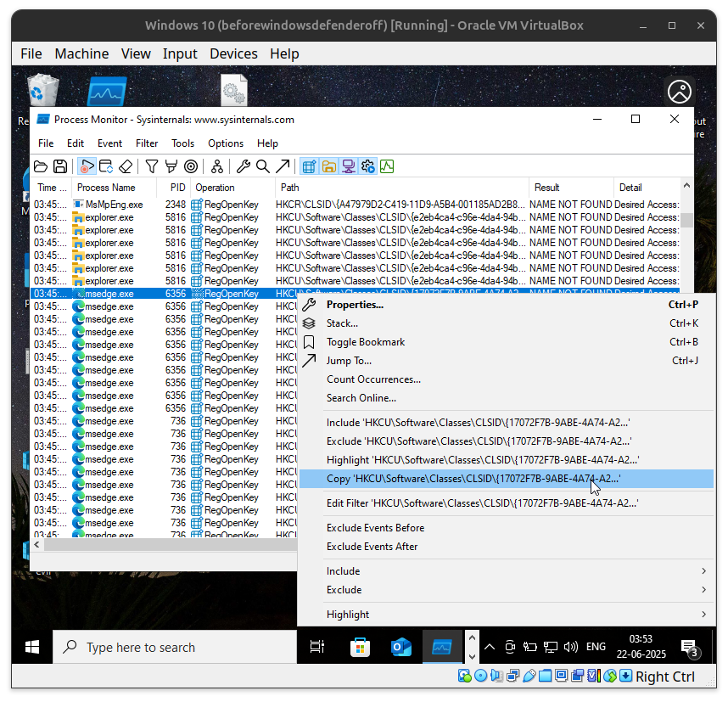
Task: Select Exclude Events Before
Action: click(506, 528)
